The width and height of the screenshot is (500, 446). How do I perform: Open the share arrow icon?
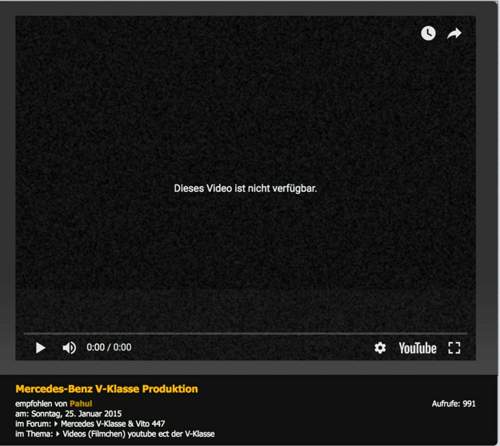tap(454, 33)
